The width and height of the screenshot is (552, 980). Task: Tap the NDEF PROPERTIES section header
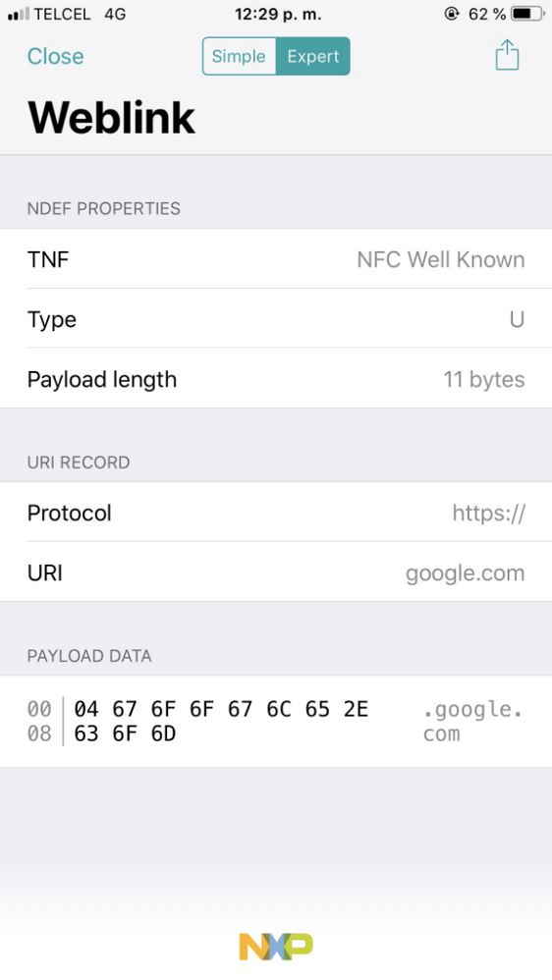[x=104, y=208]
